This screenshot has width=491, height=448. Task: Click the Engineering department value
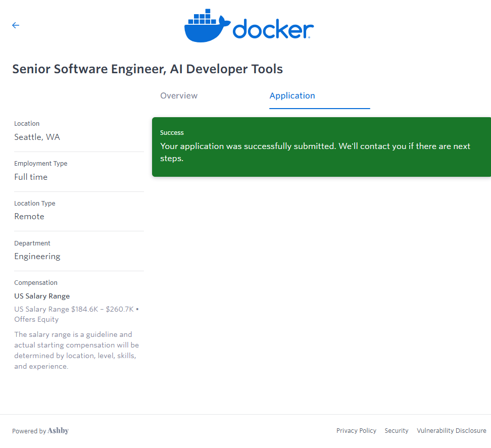[37, 257]
